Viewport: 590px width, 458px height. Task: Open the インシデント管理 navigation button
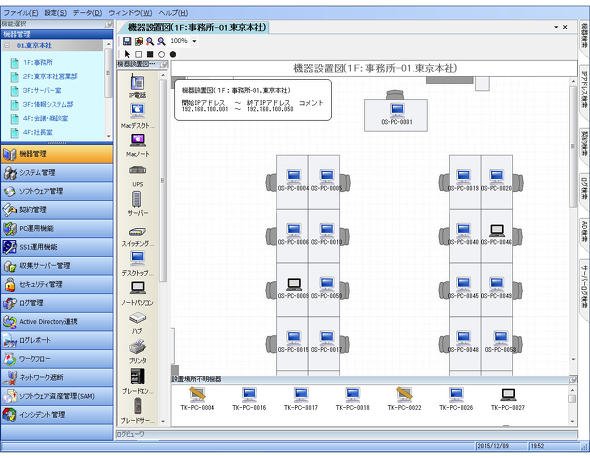[57, 415]
